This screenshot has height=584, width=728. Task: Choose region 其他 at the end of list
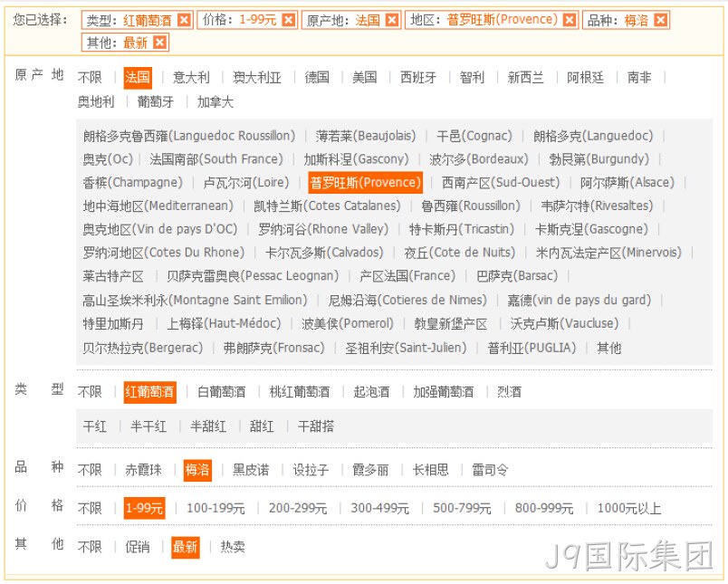click(x=608, y=348)
